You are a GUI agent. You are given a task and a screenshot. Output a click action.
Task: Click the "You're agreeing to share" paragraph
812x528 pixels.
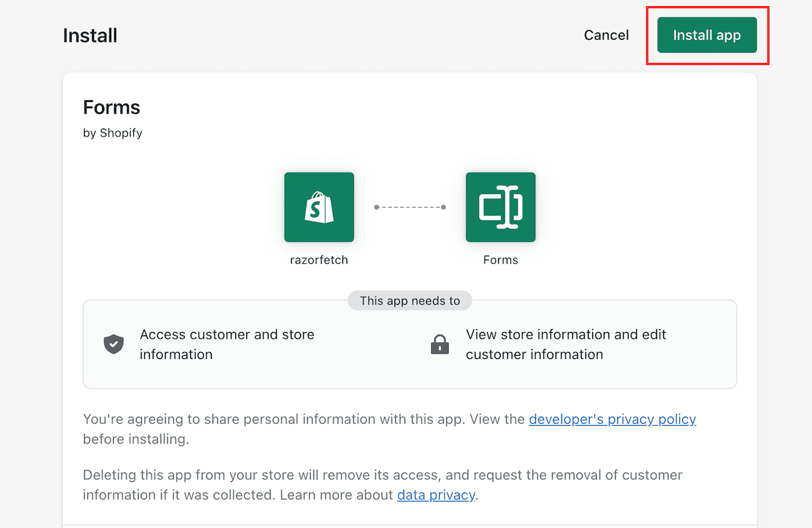pos(304,419)
